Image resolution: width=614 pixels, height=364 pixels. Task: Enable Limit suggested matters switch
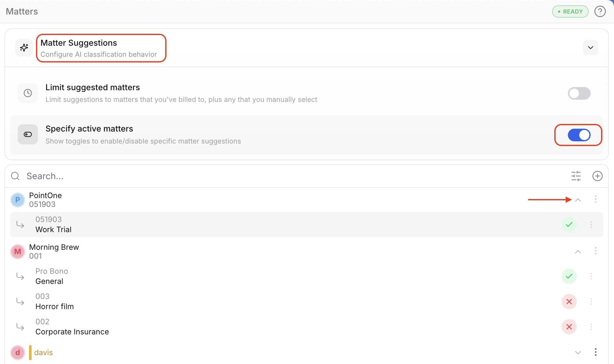click(579, 93)
